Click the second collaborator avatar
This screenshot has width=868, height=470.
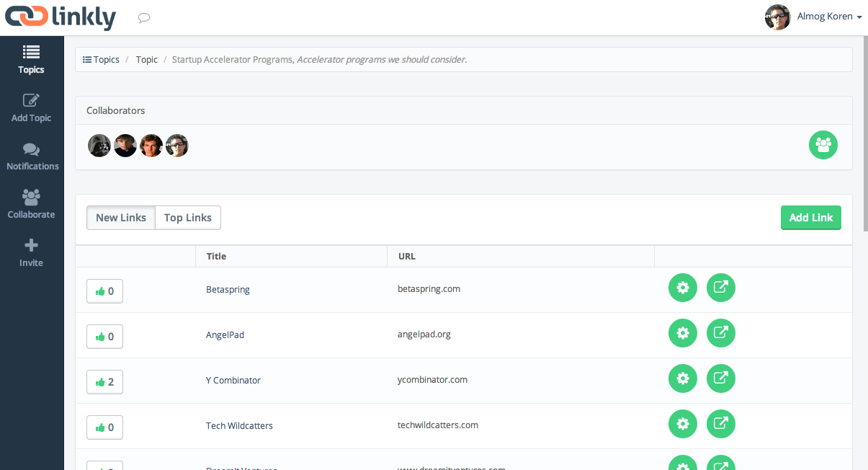(125, 146)
